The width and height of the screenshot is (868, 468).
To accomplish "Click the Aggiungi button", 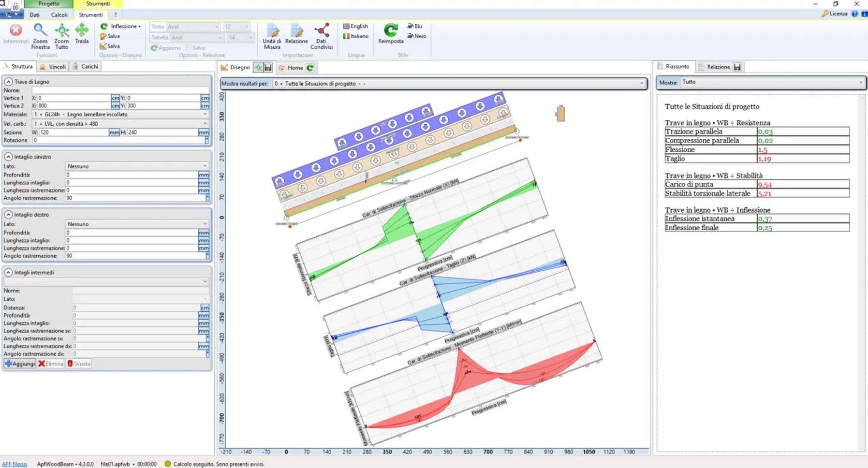I will click(x=20, y=364).
